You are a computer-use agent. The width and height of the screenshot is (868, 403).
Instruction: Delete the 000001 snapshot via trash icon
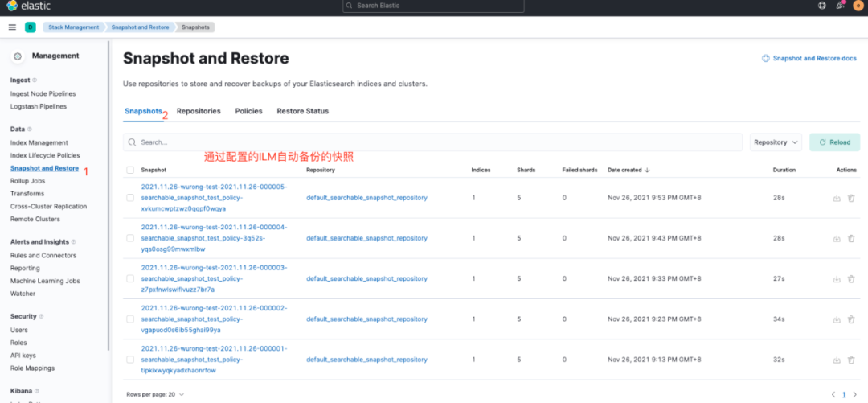851,360
